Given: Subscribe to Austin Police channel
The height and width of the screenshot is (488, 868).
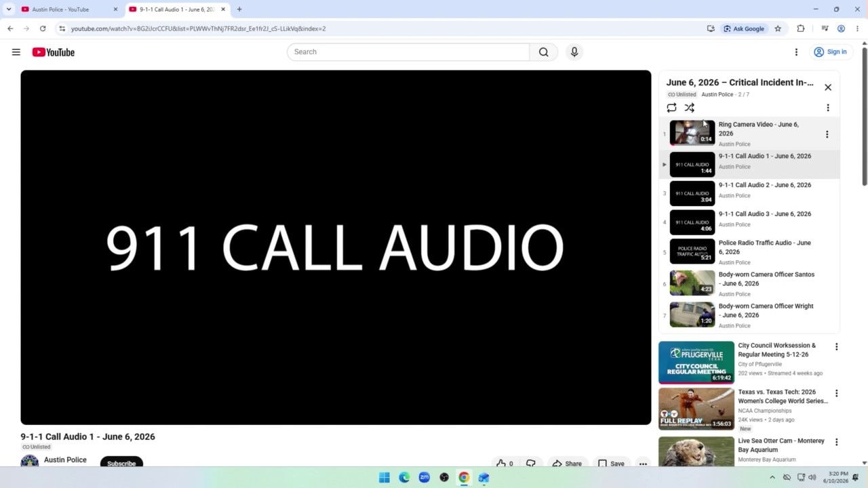Looking at the screenshot, I should (121, 464).
